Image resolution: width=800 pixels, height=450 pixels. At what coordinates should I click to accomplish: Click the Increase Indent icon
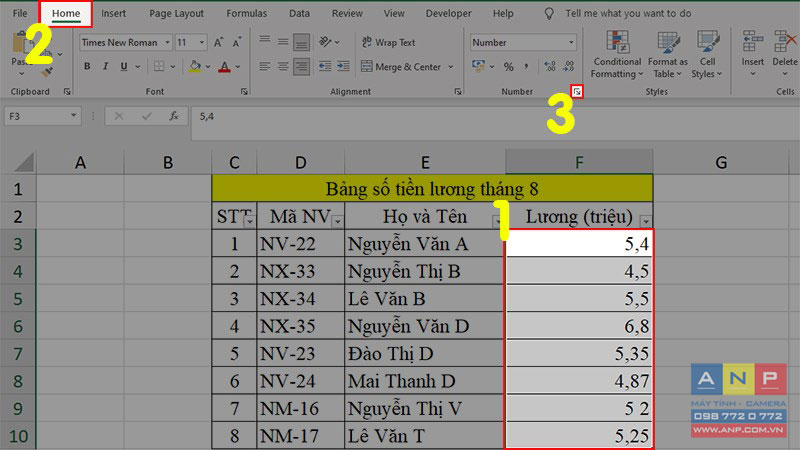pos(343,66)
